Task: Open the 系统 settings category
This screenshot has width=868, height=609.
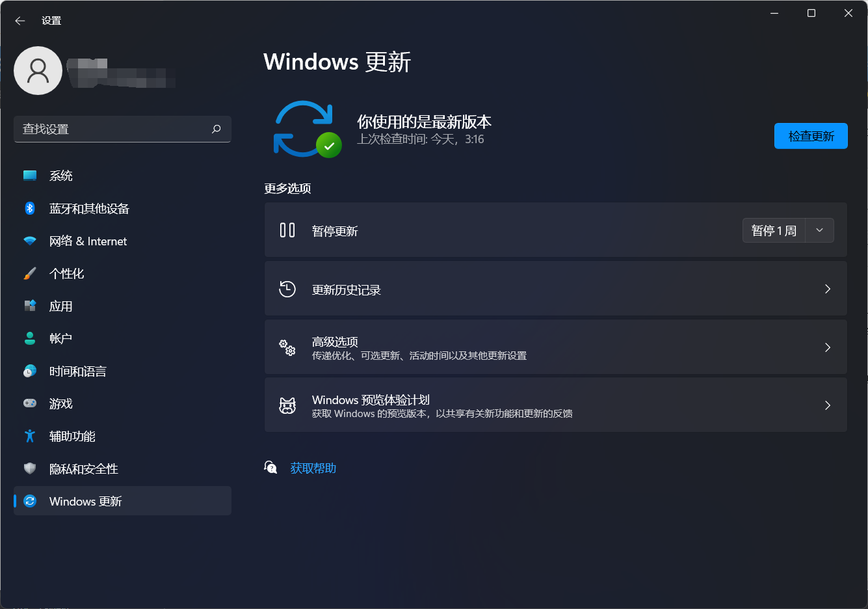Action: pyautogui.click(x=122, y=176)
